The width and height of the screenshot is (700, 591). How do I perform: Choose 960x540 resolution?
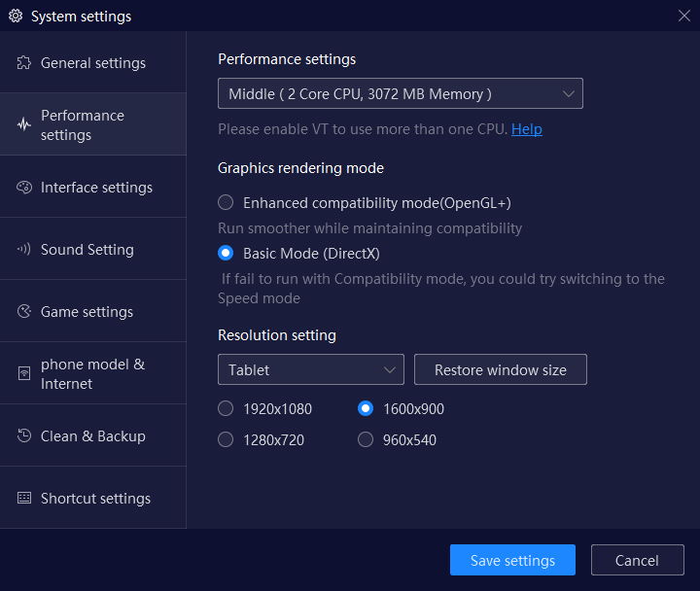tap(366, 439)
